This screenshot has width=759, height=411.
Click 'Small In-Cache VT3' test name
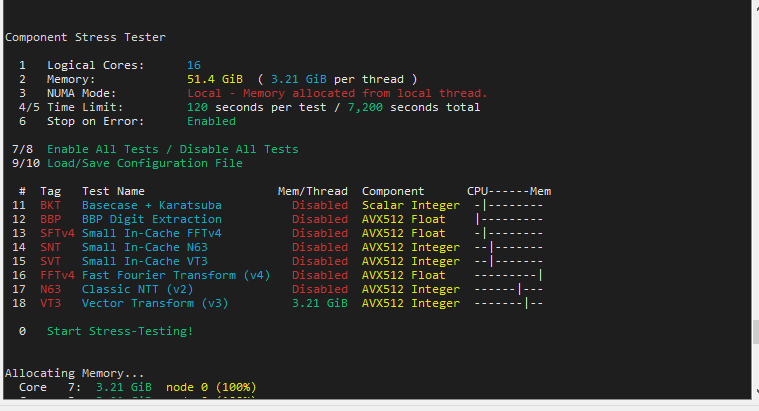pyautogui.click(x=145, y=262)
